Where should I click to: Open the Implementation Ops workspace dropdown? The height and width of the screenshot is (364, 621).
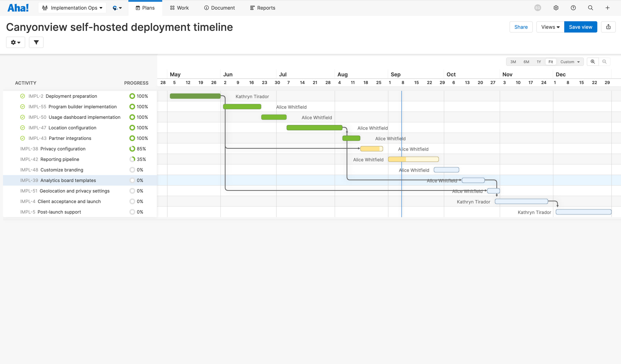coord(72,8)
